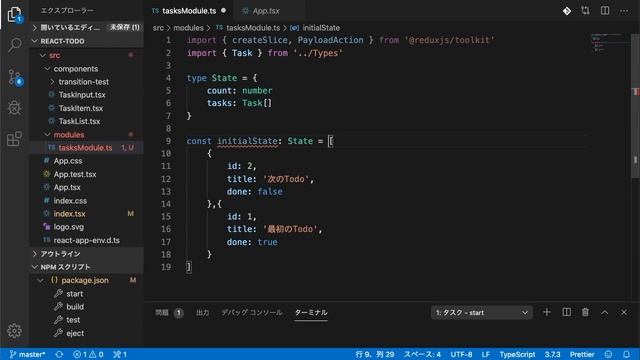Run the test npm script
This screenshot has height=360, width=640.
73,320
